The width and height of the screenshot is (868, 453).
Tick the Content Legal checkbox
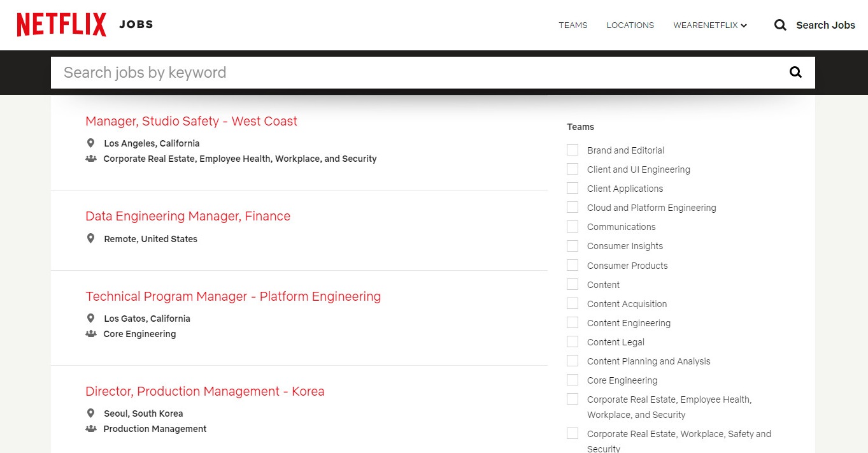573,342
